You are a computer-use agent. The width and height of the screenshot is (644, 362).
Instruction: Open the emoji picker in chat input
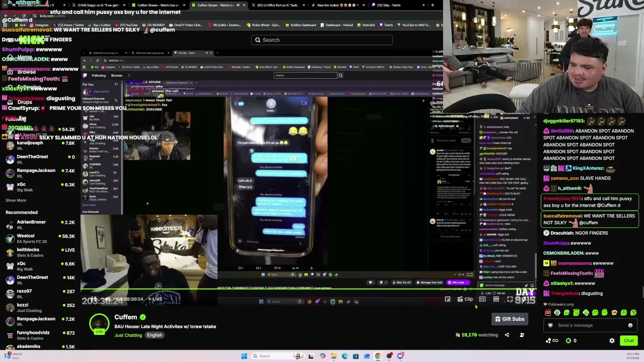pos(630,325)
